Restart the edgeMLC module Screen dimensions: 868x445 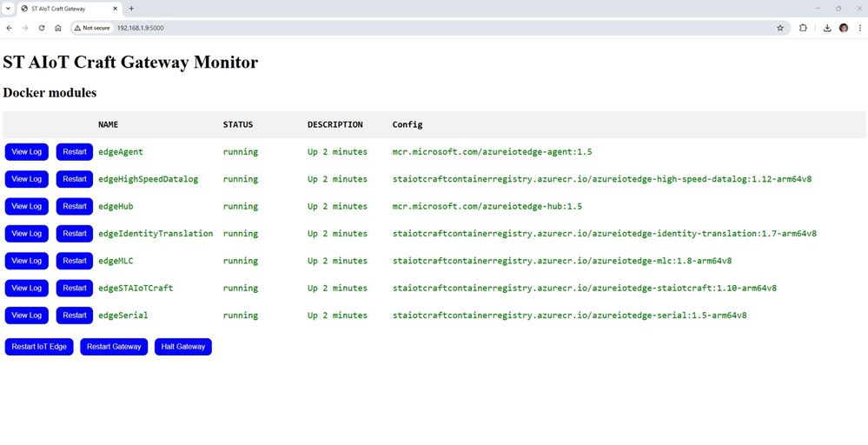coord(74,260)
